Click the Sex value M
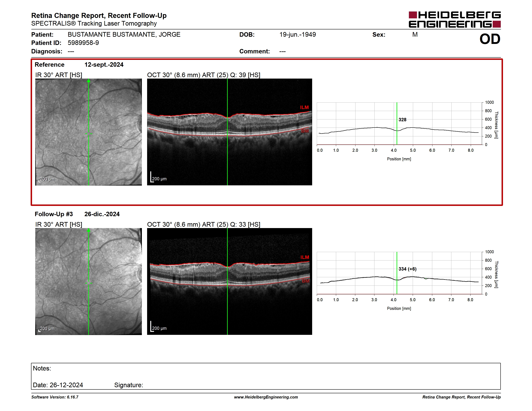The height and width of the screenshot is (411, 532). pyautogui.click(x=415, y=35)
